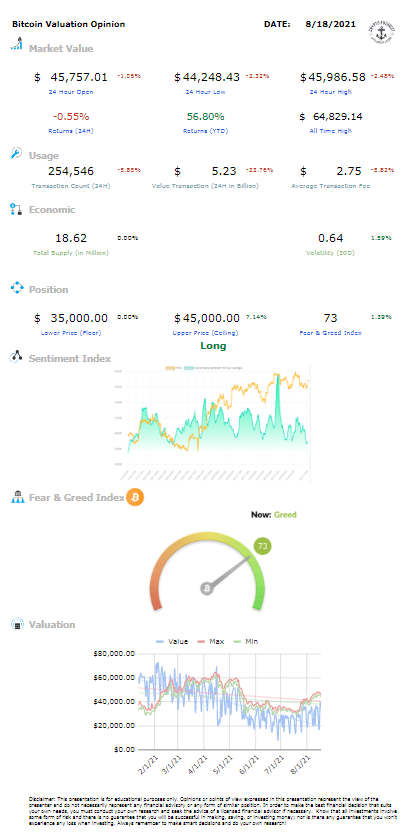Click the orange Bitcoin logo icon
The height and width of the screenshot is (838, 415).
pyautogui.click(x=135, y=498)
